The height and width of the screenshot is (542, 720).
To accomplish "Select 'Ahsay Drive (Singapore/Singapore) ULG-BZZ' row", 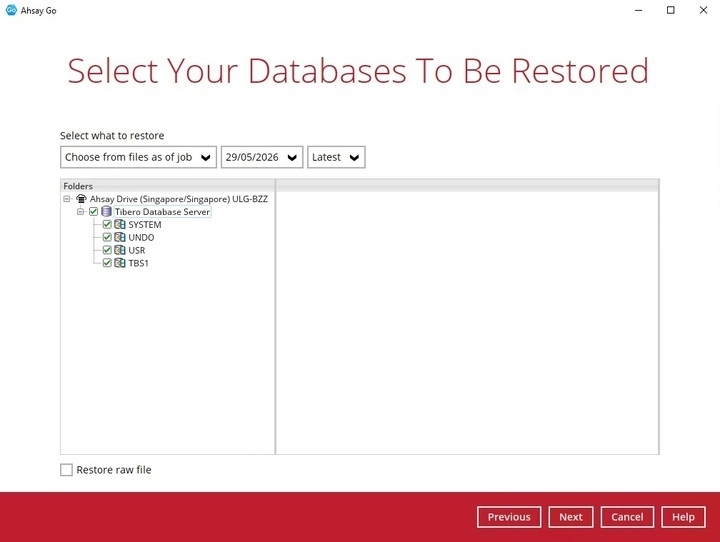I will click(179, 199).
